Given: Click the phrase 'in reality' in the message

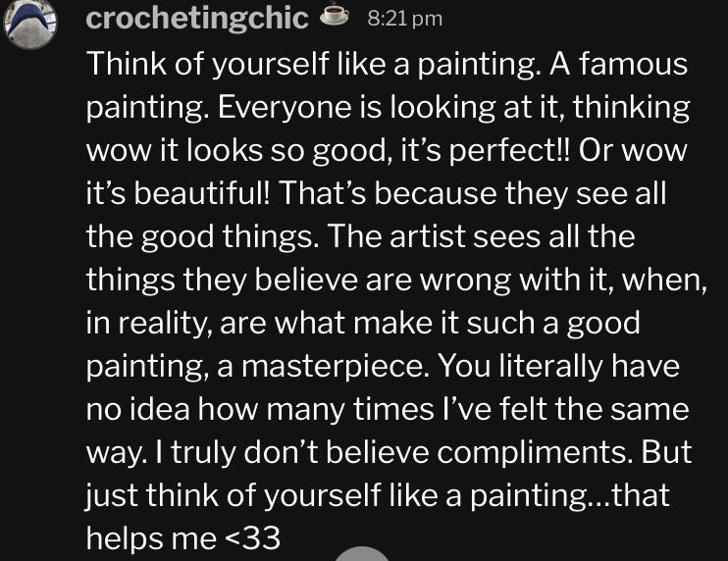Looking at the screenshot, I should 146,323.
